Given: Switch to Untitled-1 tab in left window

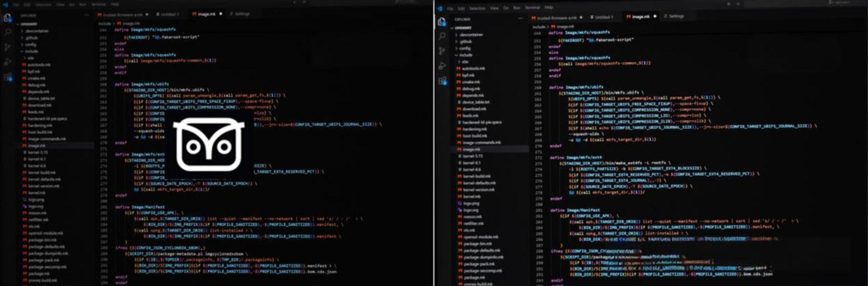Looking at the screenshot, I should [168, 14].
